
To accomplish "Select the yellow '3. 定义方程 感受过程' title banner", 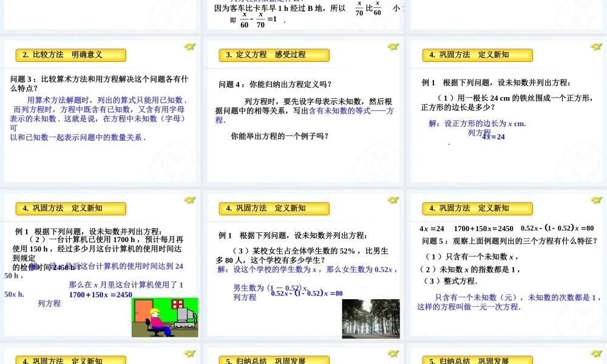I will click(274, 55).
